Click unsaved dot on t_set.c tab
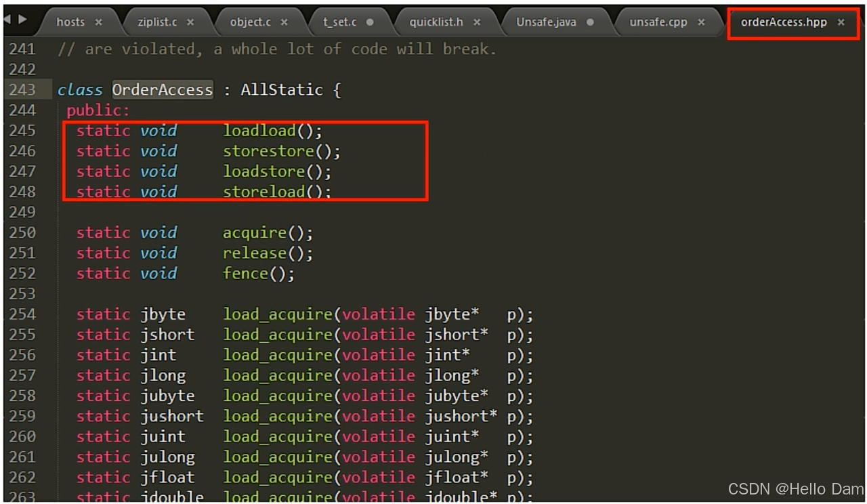Viewport: 867px width, 504px height. coord(370,22)
